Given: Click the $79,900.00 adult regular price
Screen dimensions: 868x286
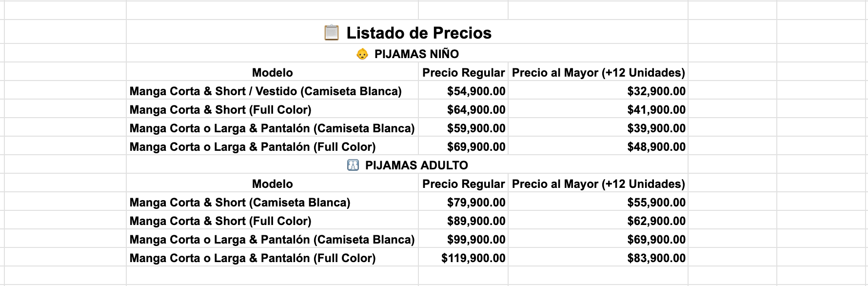Looking at the screenshot, I should [x=476, y=203].
